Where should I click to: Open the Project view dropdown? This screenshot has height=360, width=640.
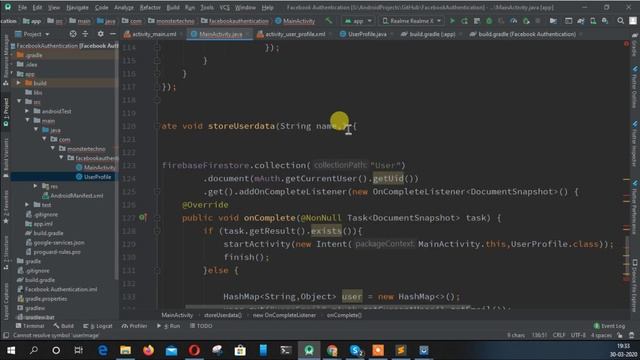[x=33, y=34]
